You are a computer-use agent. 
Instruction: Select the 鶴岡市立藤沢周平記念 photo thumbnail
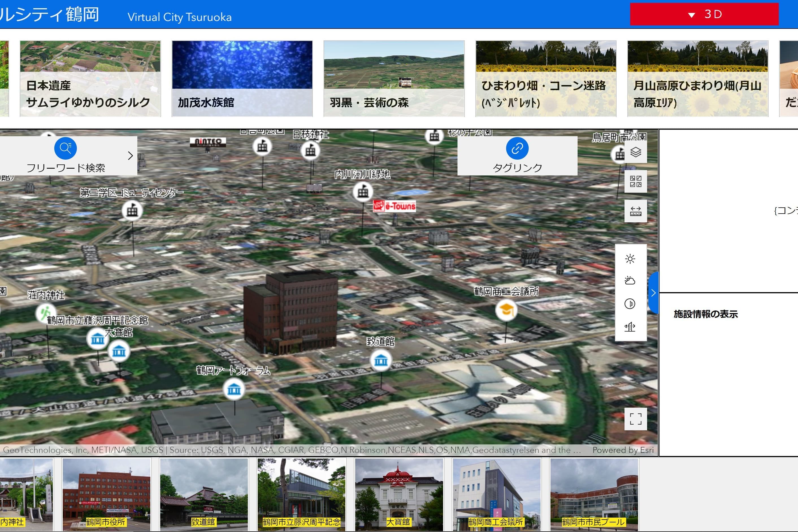click(x=302, y=494)
